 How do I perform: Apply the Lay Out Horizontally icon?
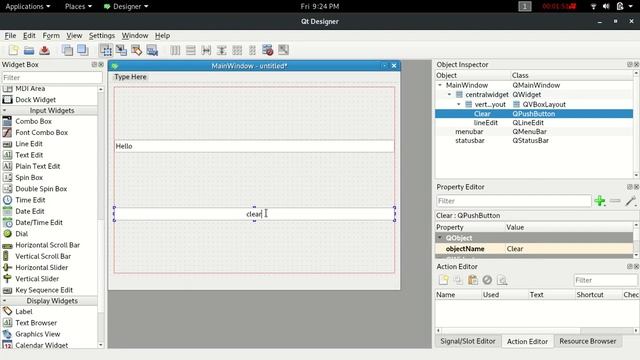coord(175,50)
